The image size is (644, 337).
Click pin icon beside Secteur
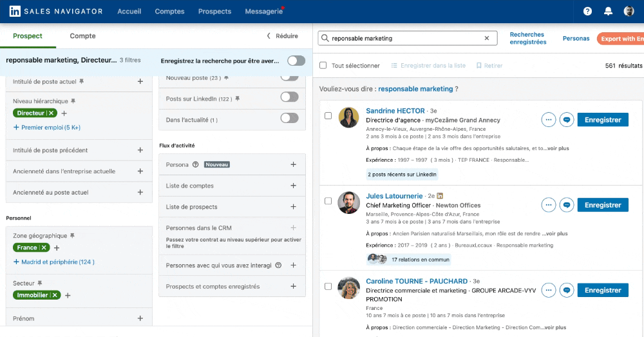click(40, 283)
